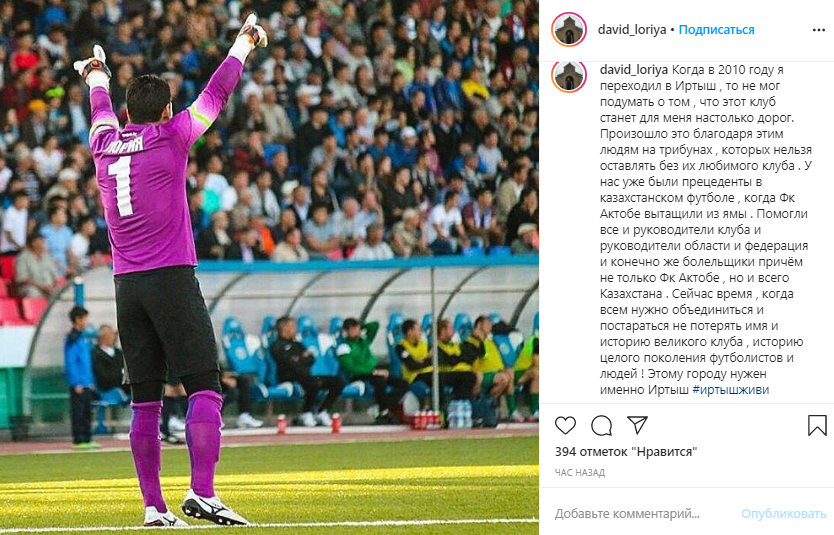This screenshot has height=535, width=834.
Task: Open the #иртышживи hashtag
Action: [x=731, y=390]
